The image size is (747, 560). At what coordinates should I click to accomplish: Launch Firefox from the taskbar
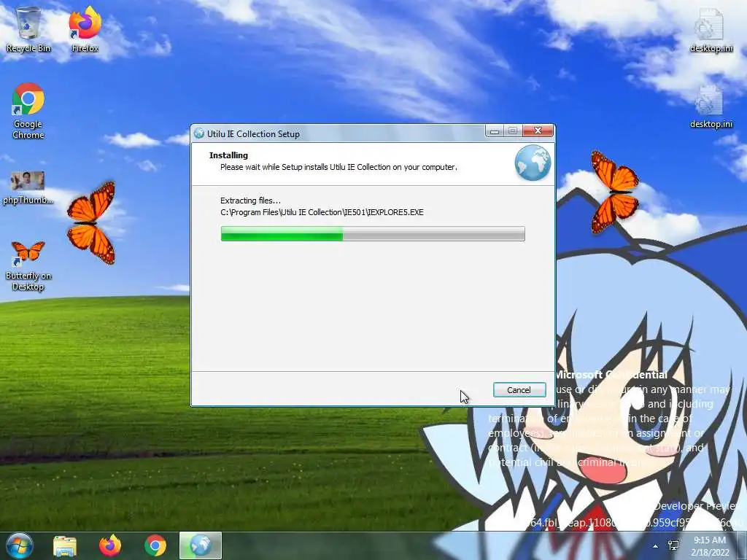pyautogui.click(x=110, y=545)
